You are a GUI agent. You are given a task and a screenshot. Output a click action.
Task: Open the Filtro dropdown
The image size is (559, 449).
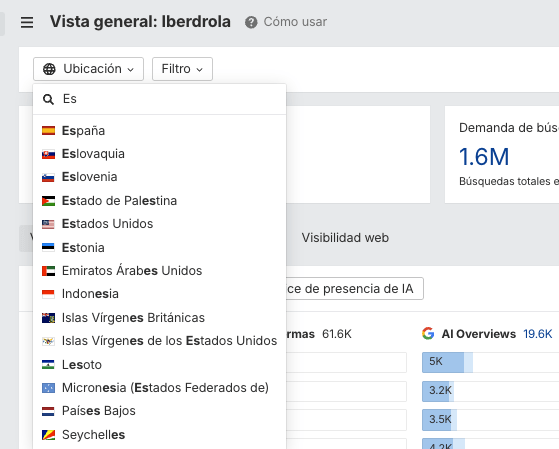click(x=183, y=69)
